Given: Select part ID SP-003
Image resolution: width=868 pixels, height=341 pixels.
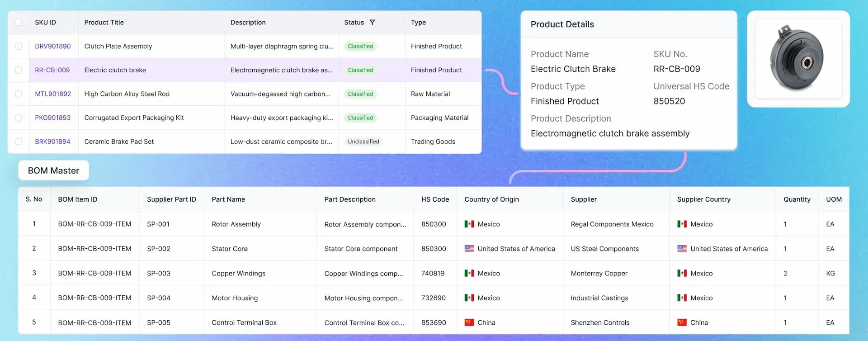Looking at the screenshot, I should (x=159, y=273).
